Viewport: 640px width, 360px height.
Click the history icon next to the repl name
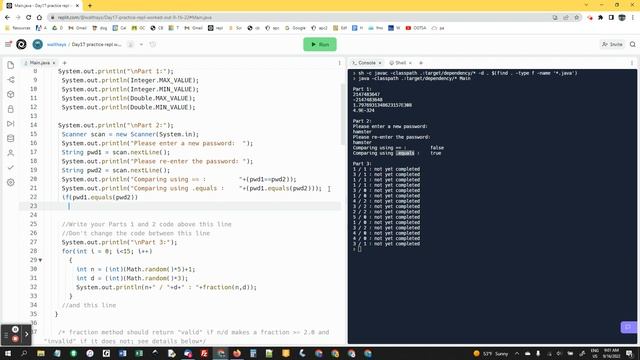coord(153,44)
